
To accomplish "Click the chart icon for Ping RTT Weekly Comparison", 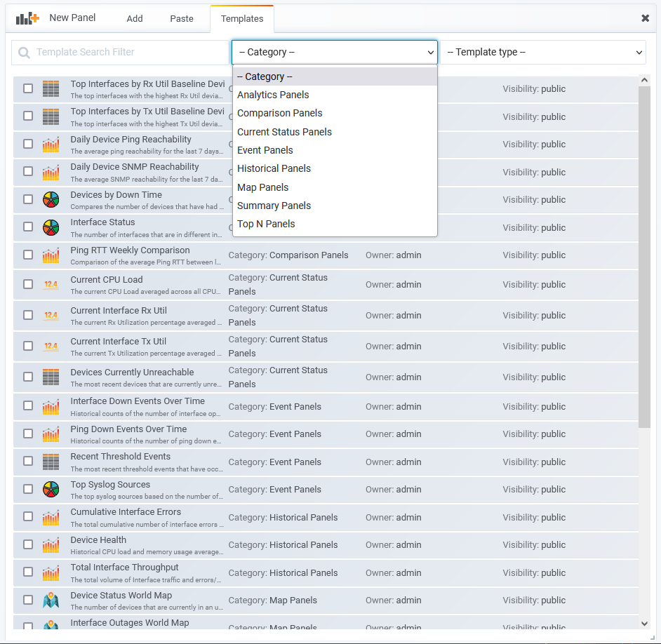I will click(x=51, y=255).
